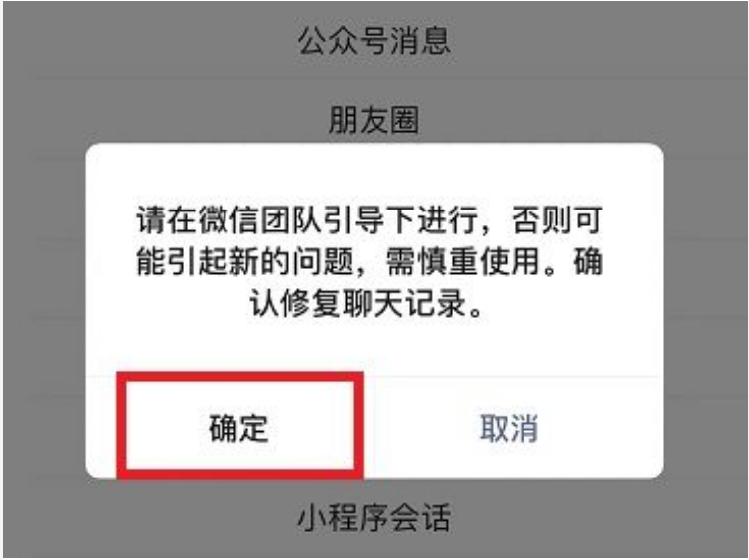Click the white gap between message and buttons
Screen dimensions: 749x560
point(374,348)
